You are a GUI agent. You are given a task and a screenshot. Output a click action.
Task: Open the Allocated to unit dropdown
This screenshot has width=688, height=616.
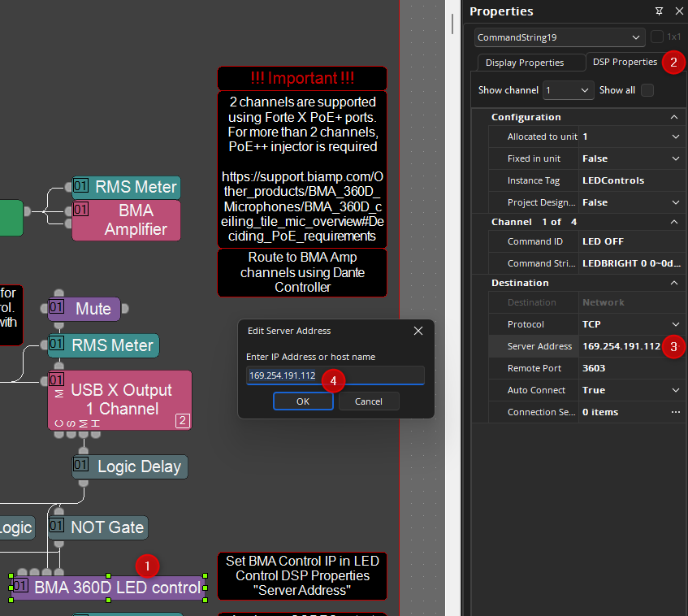675,137
